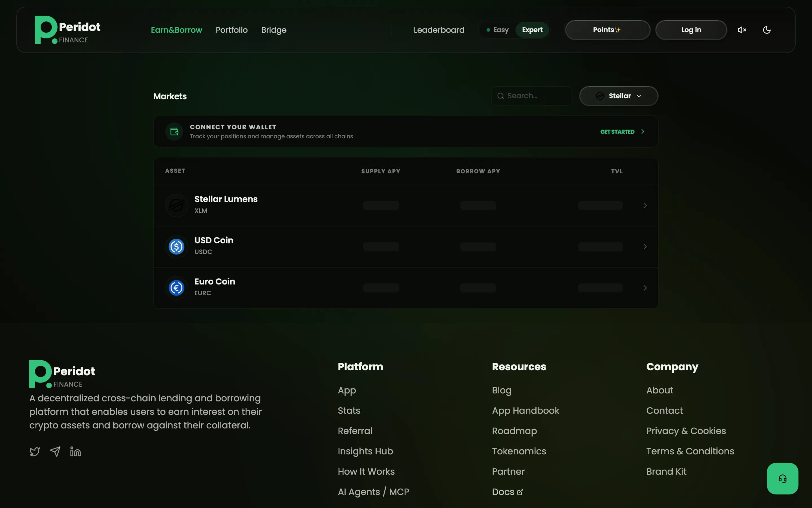The image size is (812, 508).
Task: Open the AI Agents / MCP link
Action: tap(373, 492)
